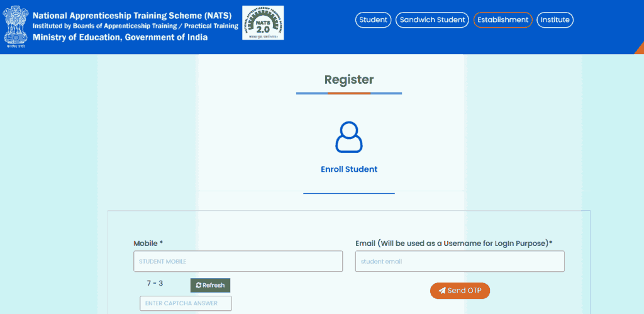The image size is (644, 314).
Task: Switch to the Sandwich Student tab
Action: point(432,20)
